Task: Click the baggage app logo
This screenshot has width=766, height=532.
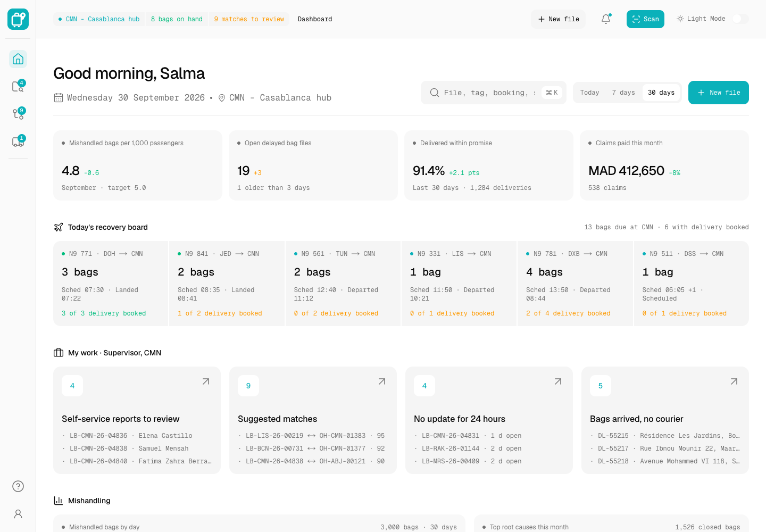Action: (18, 19)
